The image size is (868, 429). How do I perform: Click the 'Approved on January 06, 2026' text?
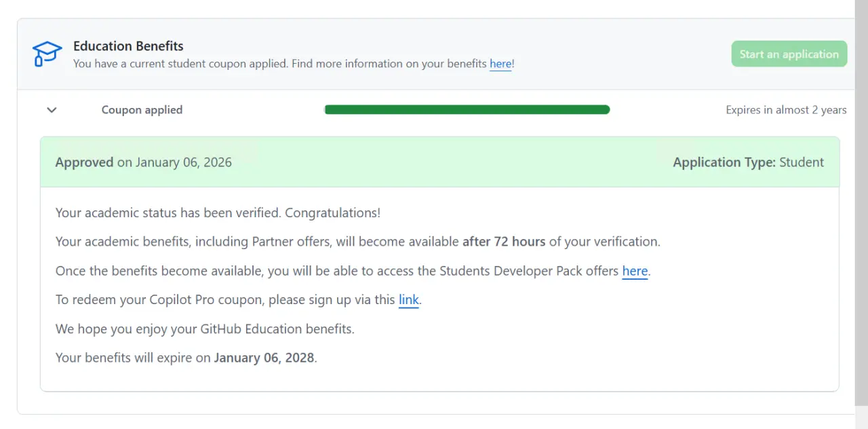[x=144, y=162]
